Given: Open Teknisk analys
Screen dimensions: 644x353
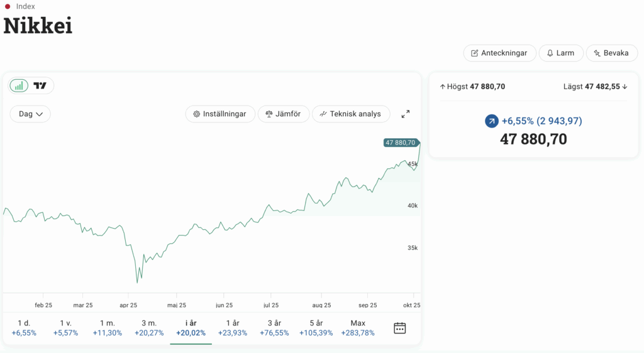Looking at the screenshot, I should coord(350,114).
